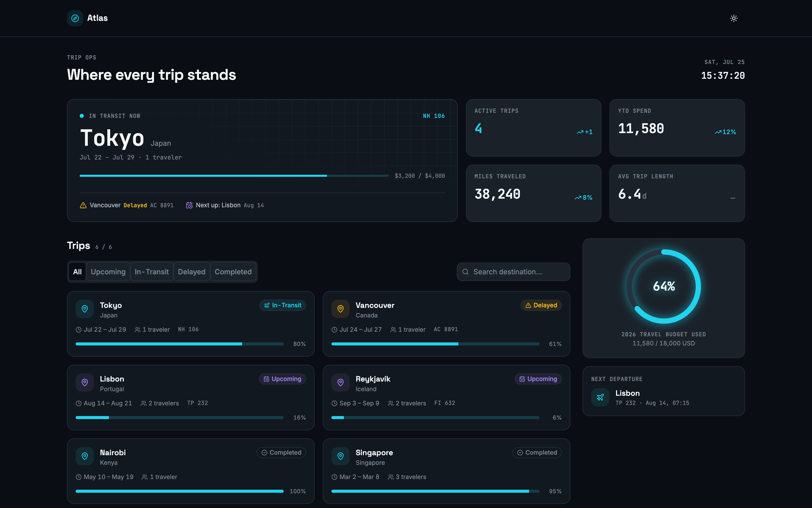Click the Upcoming badge on Lisbon card
Viewport: 812px width, 508px height.
coord(282,379)
